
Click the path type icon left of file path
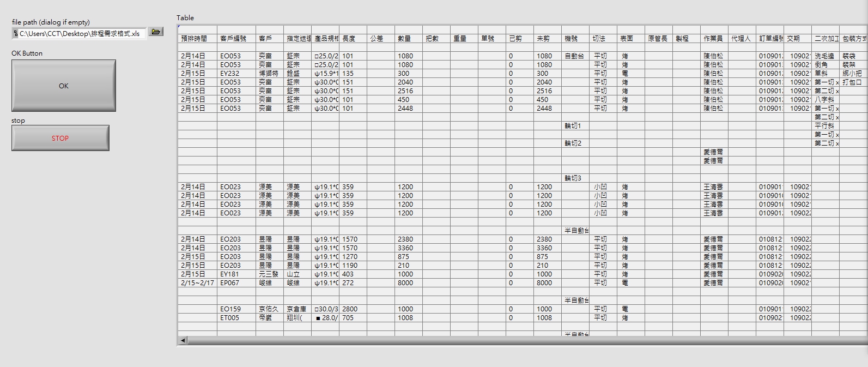tap(15, 34)
